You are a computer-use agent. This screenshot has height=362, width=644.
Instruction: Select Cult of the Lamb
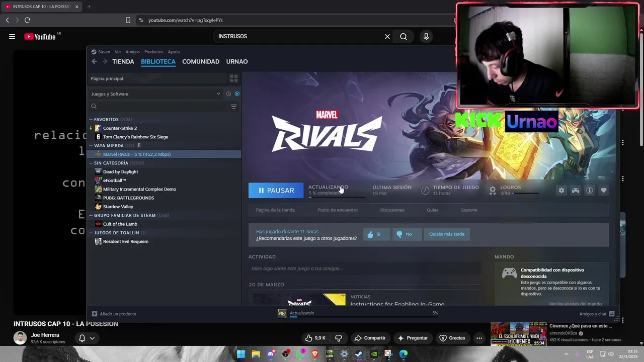(120, 224)
